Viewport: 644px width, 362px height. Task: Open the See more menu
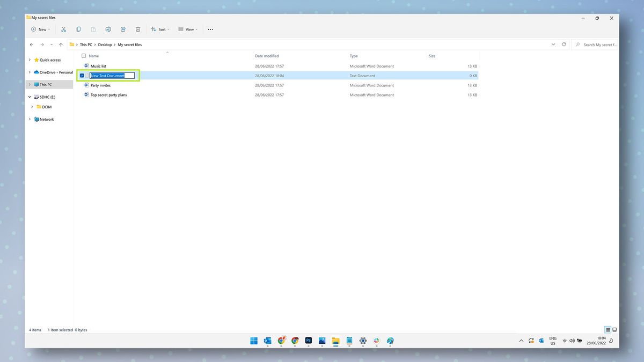[x=210, y=29]
